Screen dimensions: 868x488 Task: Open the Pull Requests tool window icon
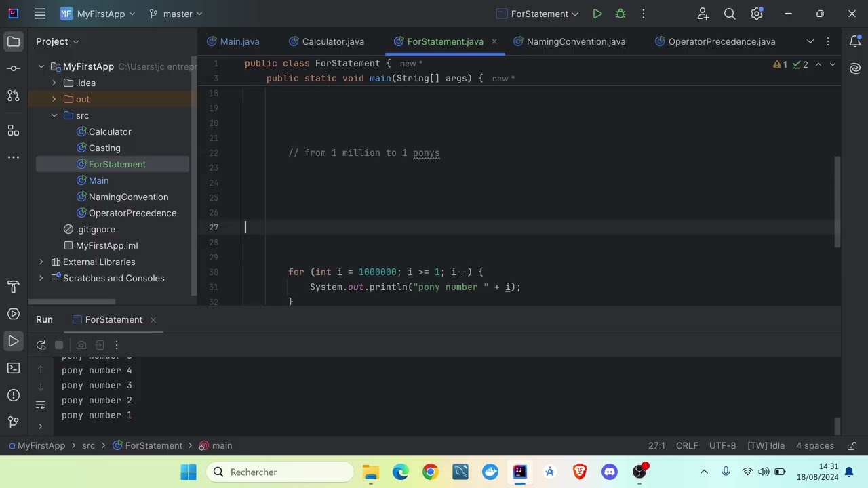[x=14, y=96]
